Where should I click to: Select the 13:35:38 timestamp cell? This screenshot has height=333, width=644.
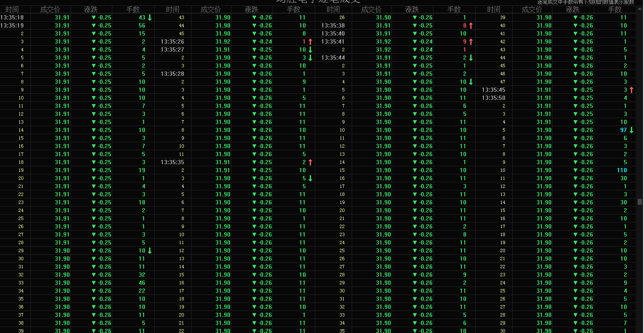(333, 26)
